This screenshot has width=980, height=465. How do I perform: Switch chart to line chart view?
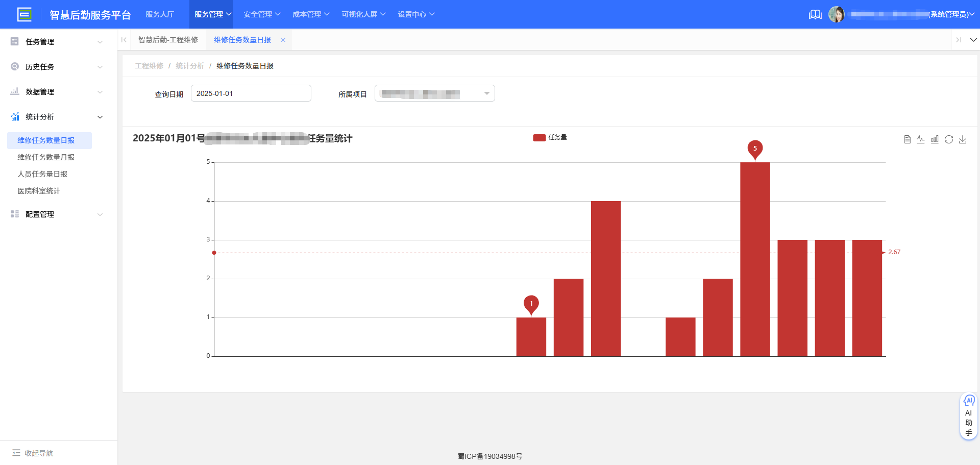(x=921, y=139)
